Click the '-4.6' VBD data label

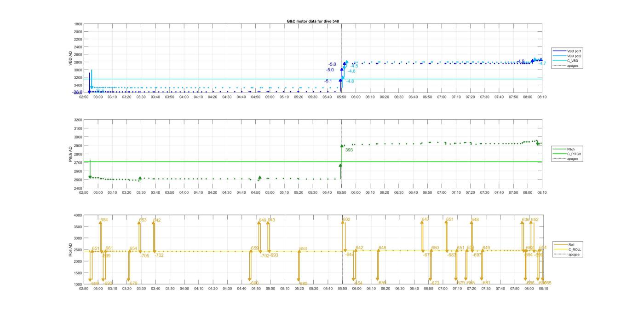coord(351,71)
